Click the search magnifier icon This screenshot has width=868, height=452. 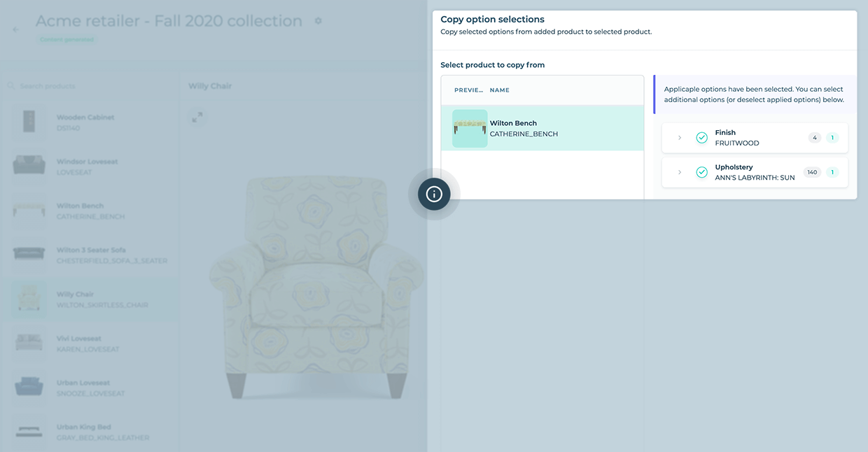[10, 85]
